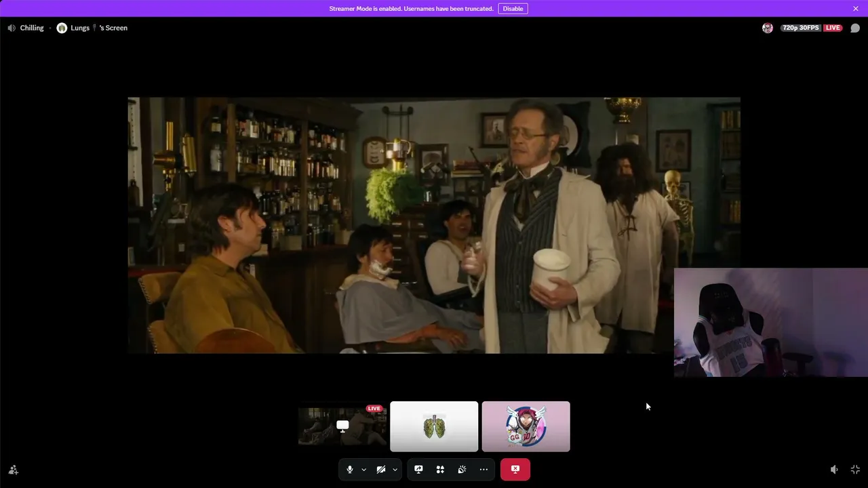The image size is (868, 488).
Task: Open the soundboard
Action: point(462,469)
